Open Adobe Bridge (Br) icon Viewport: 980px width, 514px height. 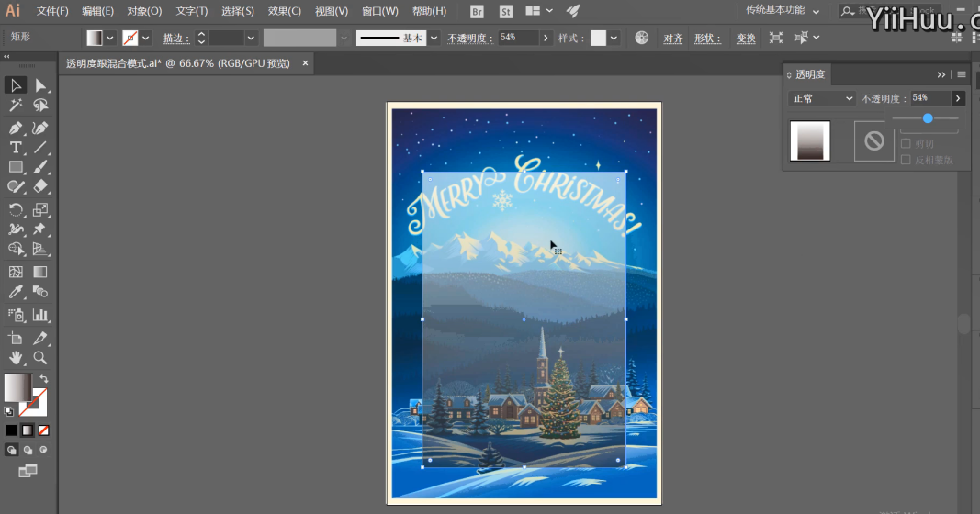477,11
